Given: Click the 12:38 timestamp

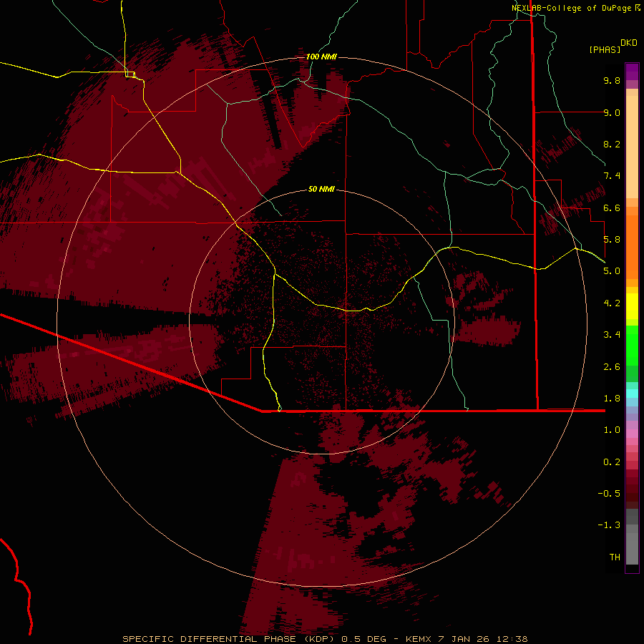Looking at the screenshot, I should pyautogui.click(x=512, y=639).
